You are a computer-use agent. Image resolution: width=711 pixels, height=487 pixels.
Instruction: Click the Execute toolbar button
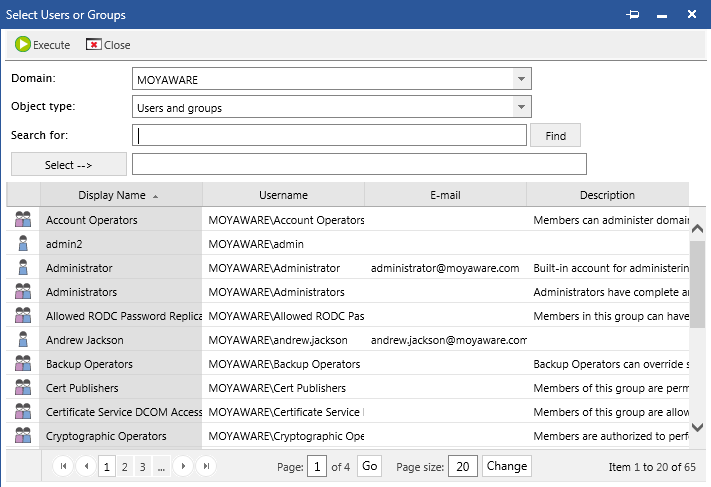43,45
